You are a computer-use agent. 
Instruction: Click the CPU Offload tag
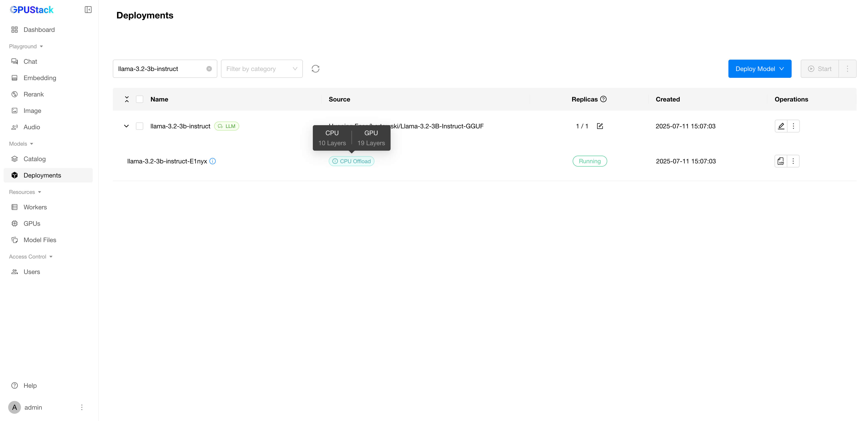[351, 161]
